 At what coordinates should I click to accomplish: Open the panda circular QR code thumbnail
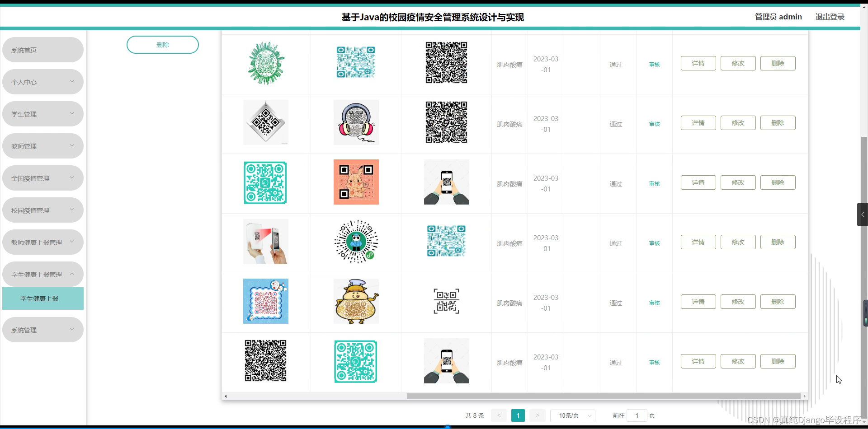(x=356, y=242)
